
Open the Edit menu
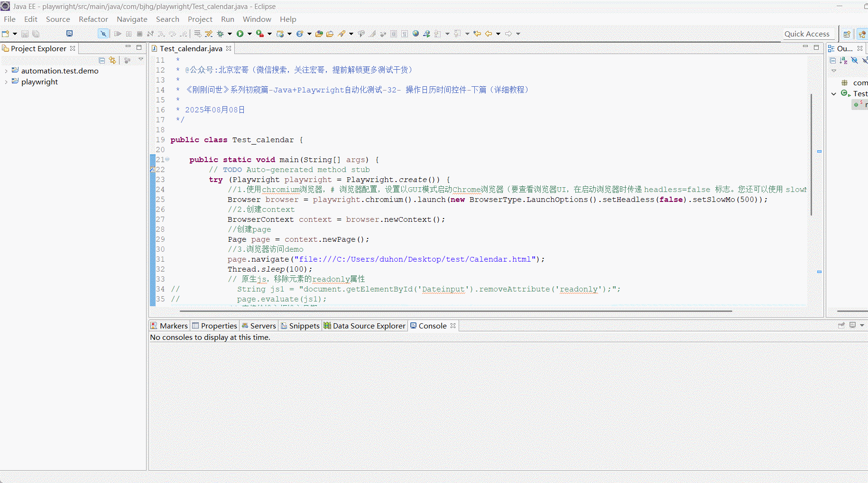point(31,19)
